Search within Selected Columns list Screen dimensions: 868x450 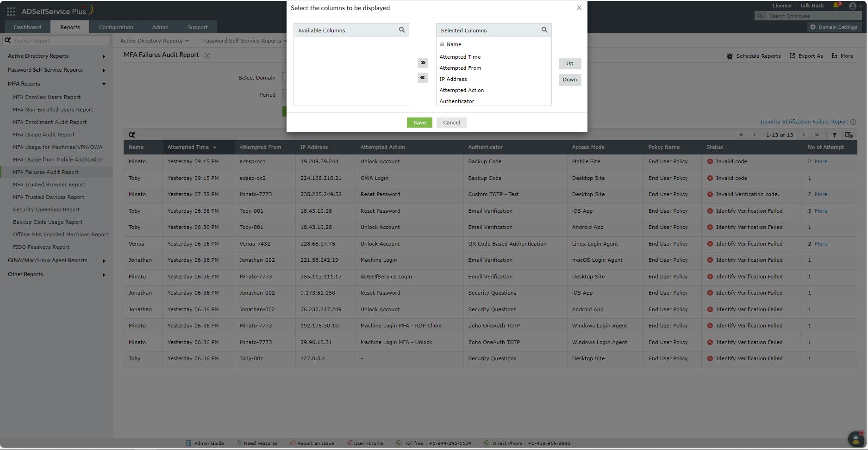pos(544,30)
